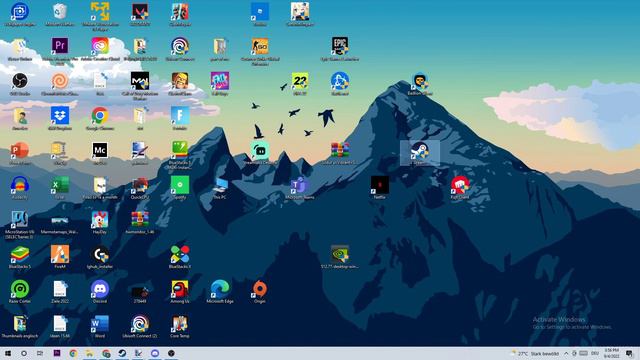Screen dimensions: 640x360
Task: Open Task View from the taskbar
Action: [40, 353]
